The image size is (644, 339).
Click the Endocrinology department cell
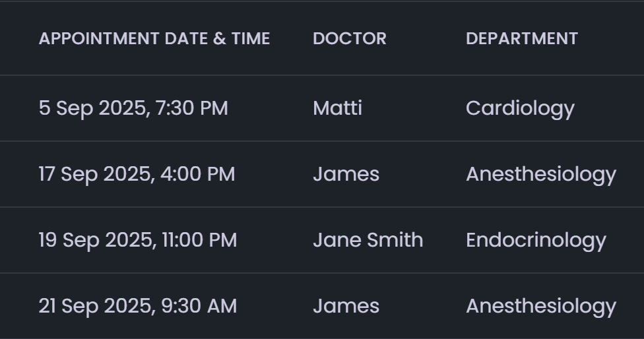point(535,240)
